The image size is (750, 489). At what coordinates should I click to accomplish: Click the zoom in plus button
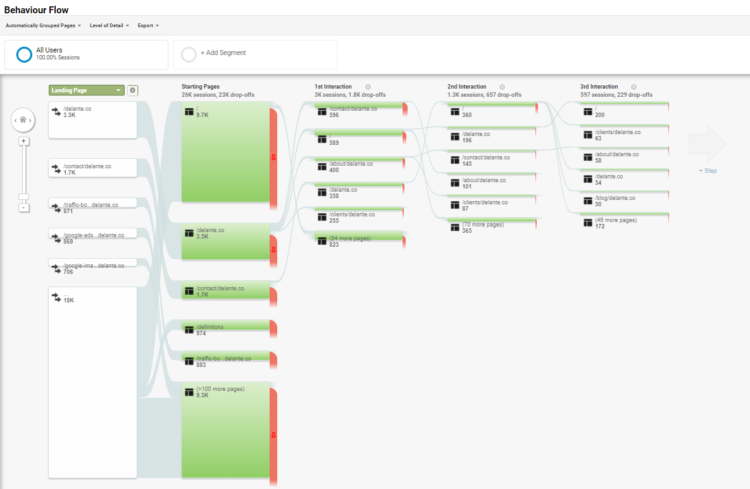click(x=23, y=142)
